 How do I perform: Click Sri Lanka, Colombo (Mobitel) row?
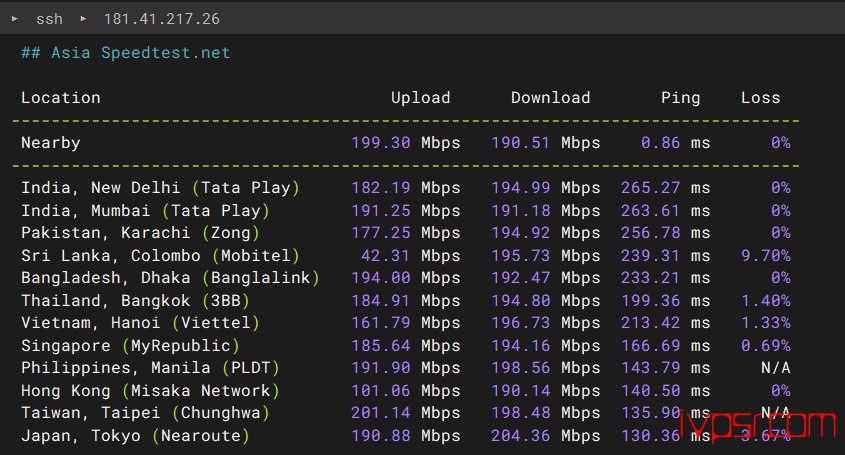(406, 256)
